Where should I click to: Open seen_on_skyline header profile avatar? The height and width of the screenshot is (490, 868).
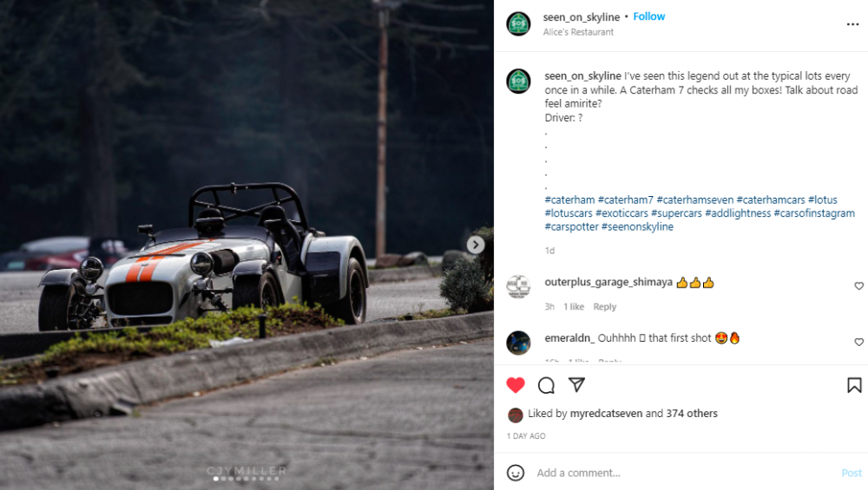[x=518, y=23]
